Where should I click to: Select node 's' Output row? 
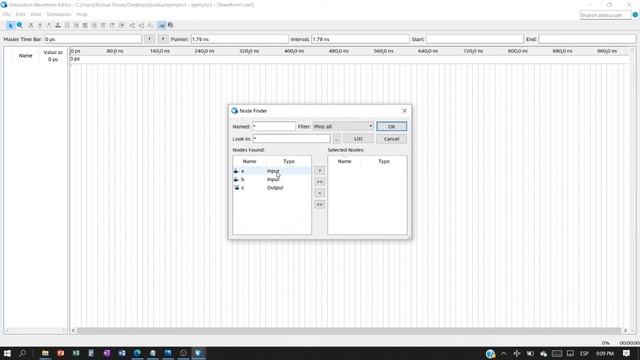[272, 188]
